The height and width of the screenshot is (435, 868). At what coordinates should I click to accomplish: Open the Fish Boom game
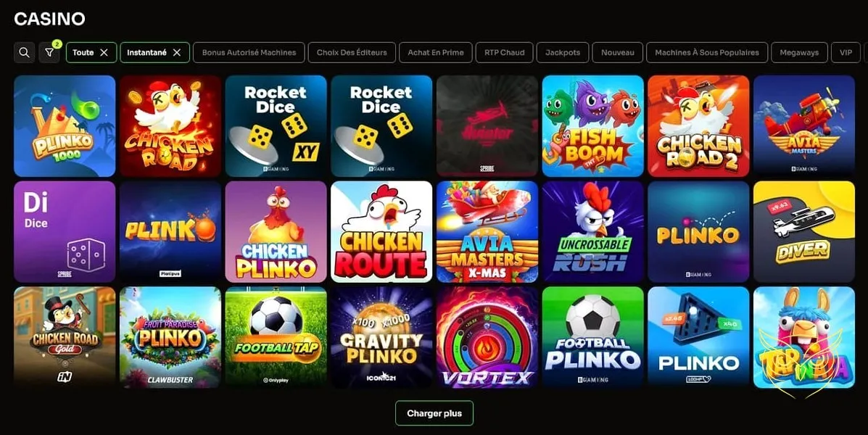[x=593, y=126]
